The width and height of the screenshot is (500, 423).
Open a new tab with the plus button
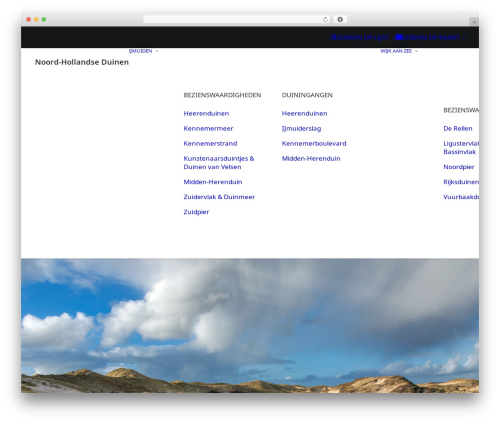[474, 22]
